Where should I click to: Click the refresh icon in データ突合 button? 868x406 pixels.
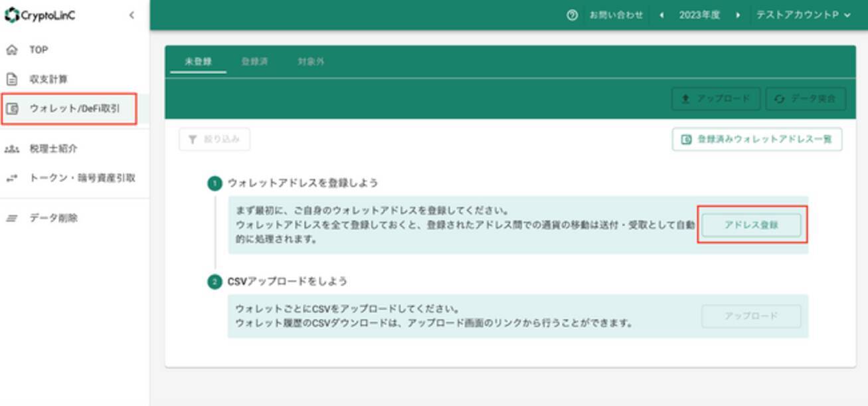[779, 99]
